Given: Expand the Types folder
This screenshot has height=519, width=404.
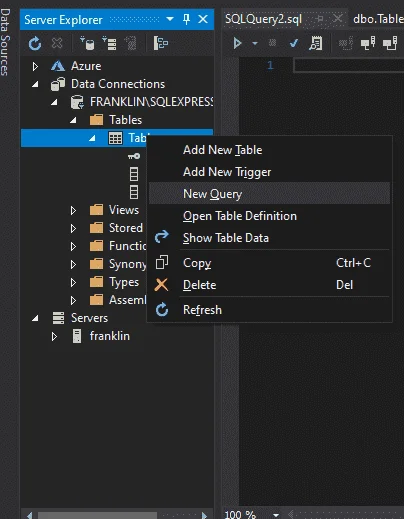Looking at the screenshot, I should pyautogui.click(x=73, y=283).
